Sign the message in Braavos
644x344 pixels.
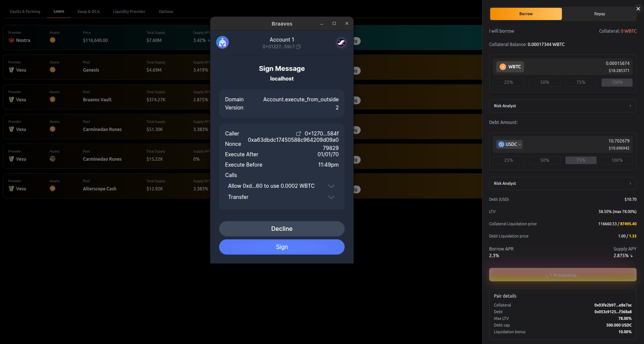282,247
